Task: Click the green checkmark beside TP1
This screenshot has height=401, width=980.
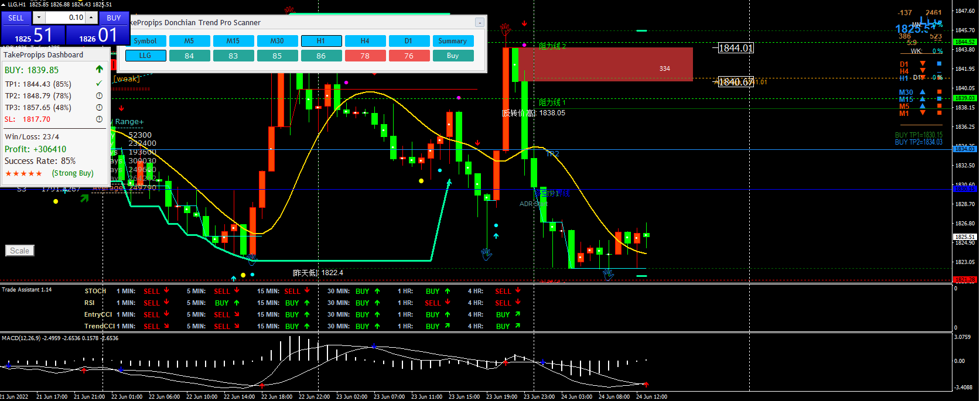Action: 99,84
